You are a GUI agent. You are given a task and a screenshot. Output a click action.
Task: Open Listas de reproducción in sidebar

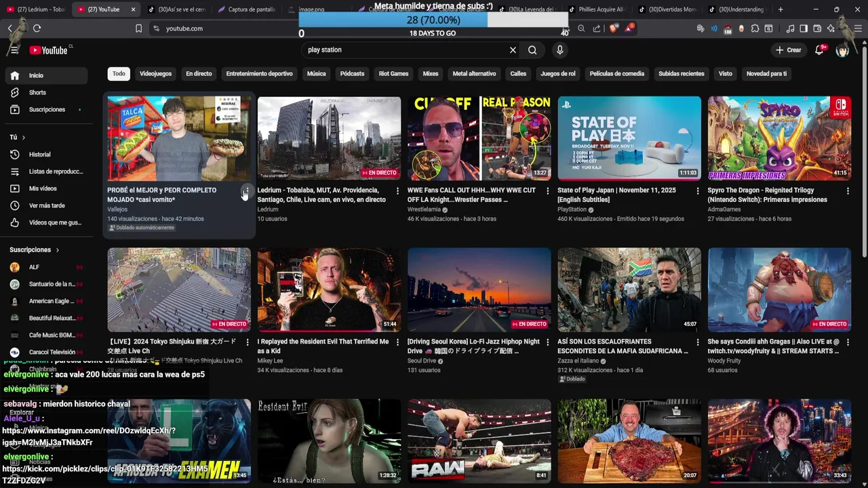(46, 171)
